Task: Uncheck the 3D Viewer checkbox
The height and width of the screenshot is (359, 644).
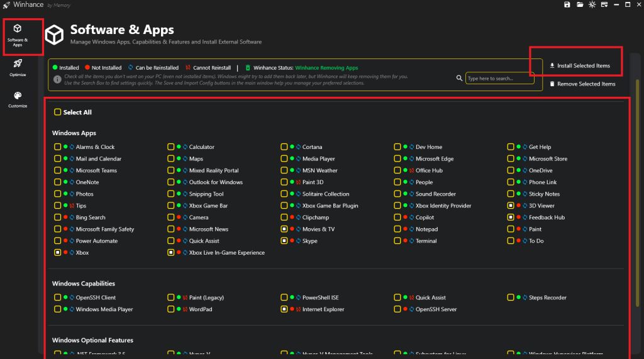Action: click(x=511, y=206)
